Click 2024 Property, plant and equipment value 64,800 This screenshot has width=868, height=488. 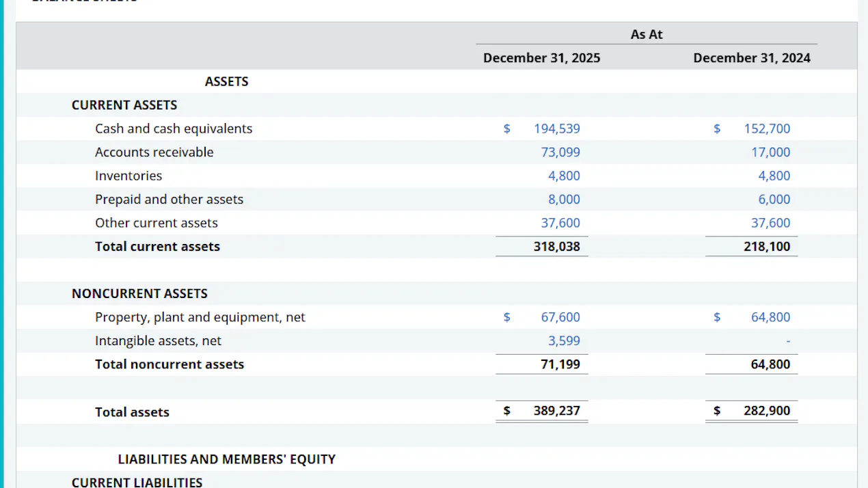[771, 317]
